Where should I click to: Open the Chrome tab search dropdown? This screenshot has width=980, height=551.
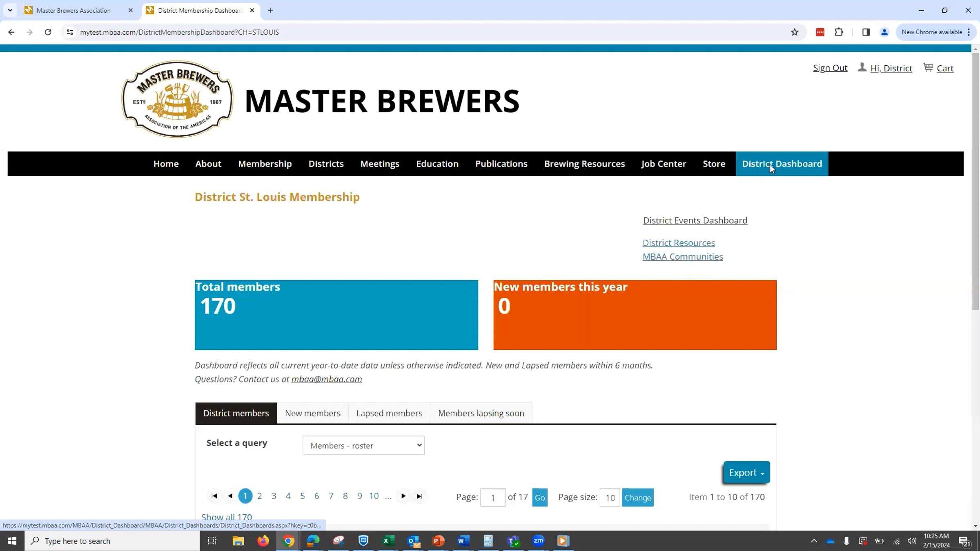coord(10,10)
